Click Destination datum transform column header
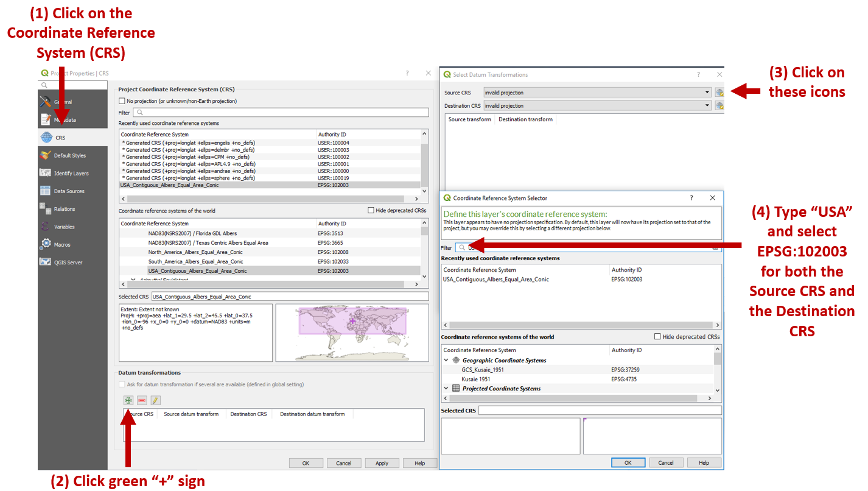868x491 pixels. [312, 414]
